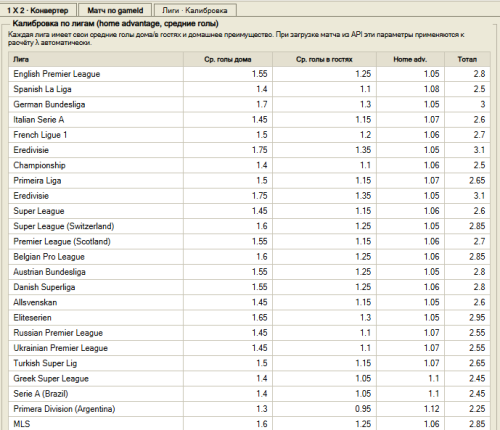This screenshot has height=430, width=500.
Task: Select the Danish Superliga cell
Action: [x=96, y=287]
